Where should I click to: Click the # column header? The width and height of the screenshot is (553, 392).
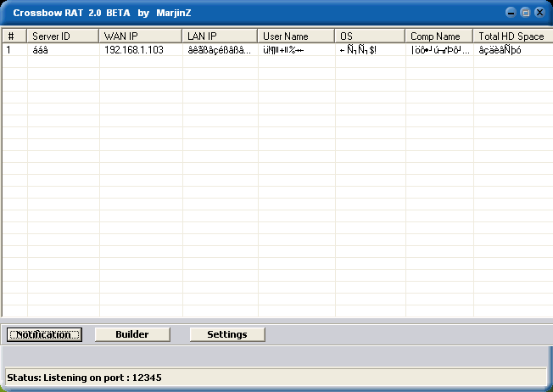[x=14, y=36]
